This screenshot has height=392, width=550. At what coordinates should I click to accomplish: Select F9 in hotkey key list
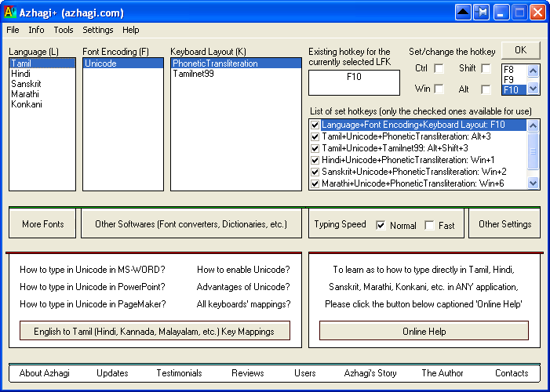tap(515, 80)
